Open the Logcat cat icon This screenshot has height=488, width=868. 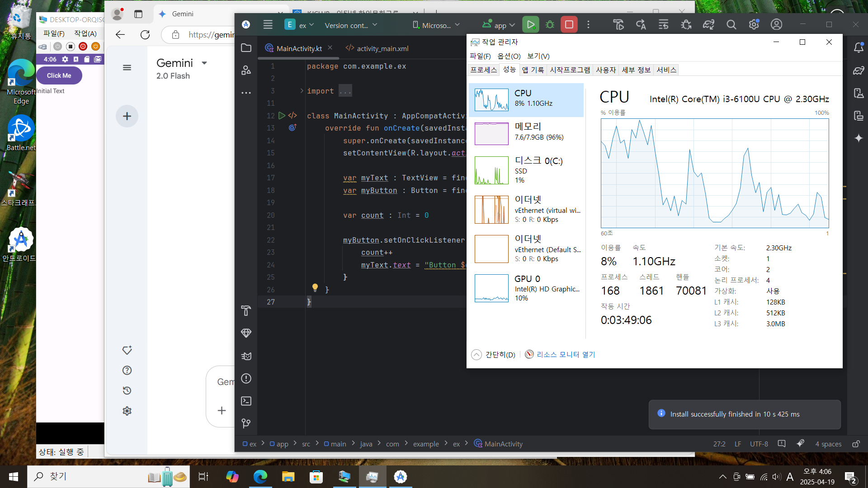(x=246, y=356)
